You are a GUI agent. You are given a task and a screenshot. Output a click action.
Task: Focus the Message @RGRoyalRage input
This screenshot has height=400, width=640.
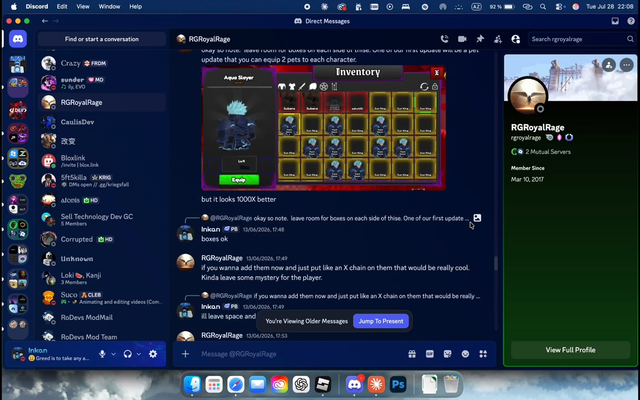point(300,354)
